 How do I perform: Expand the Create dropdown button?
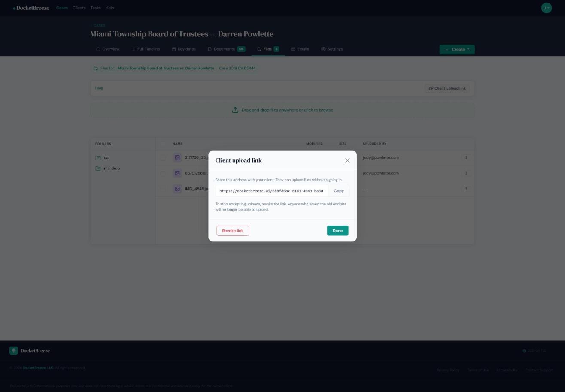click(x=457, y=49)
